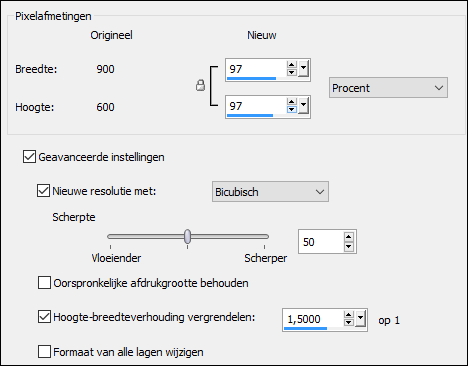Enable Formaat van alle lagen wijzigen

pyautogui.click(x=44, y=352)
